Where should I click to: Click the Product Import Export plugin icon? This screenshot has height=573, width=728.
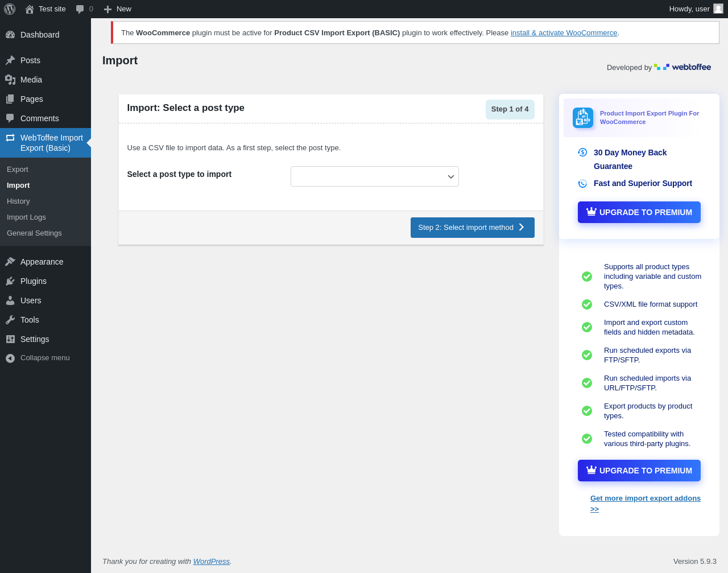583,118
